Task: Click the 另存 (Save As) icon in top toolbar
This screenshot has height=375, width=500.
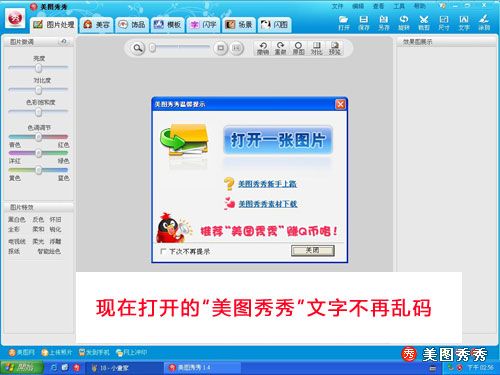Action: (x=384, y=20)
